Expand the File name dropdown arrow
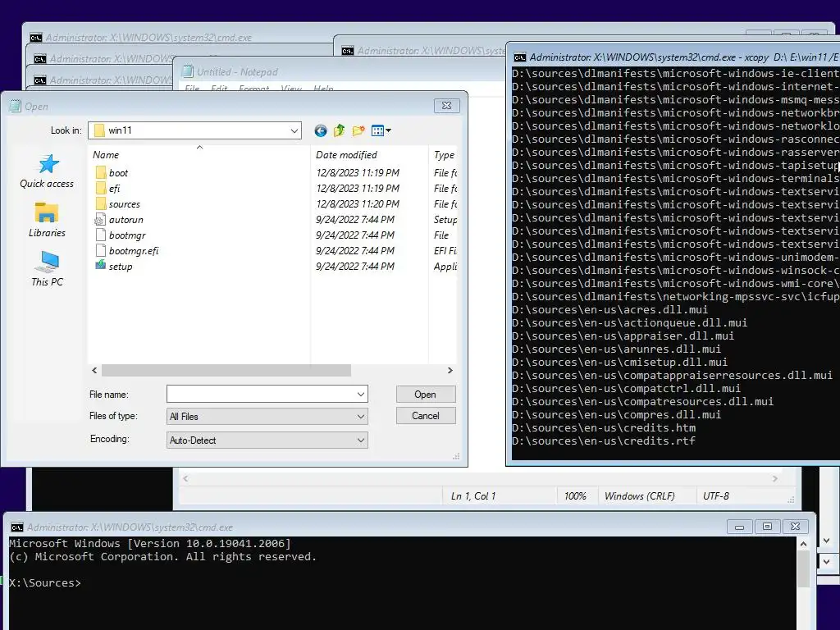840x630 pixels. click(x=361, y=395)
